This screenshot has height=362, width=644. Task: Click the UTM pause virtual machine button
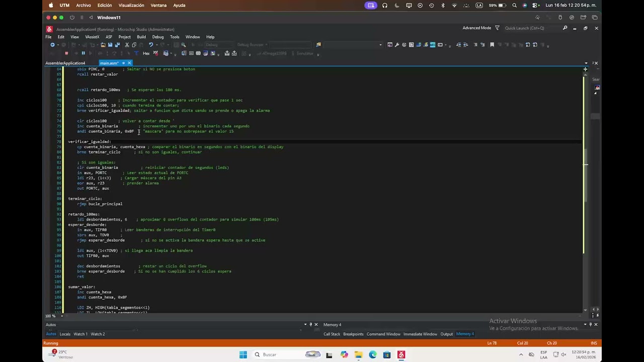click(82, 18)
